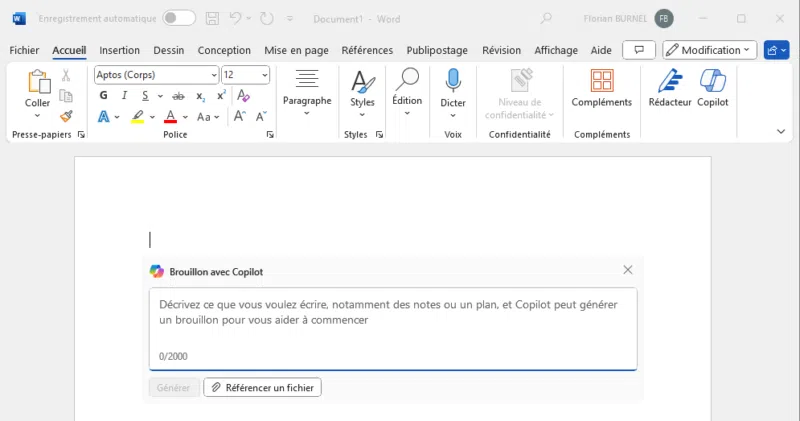Open the Undo history dropdown arrow

(248, 19)
